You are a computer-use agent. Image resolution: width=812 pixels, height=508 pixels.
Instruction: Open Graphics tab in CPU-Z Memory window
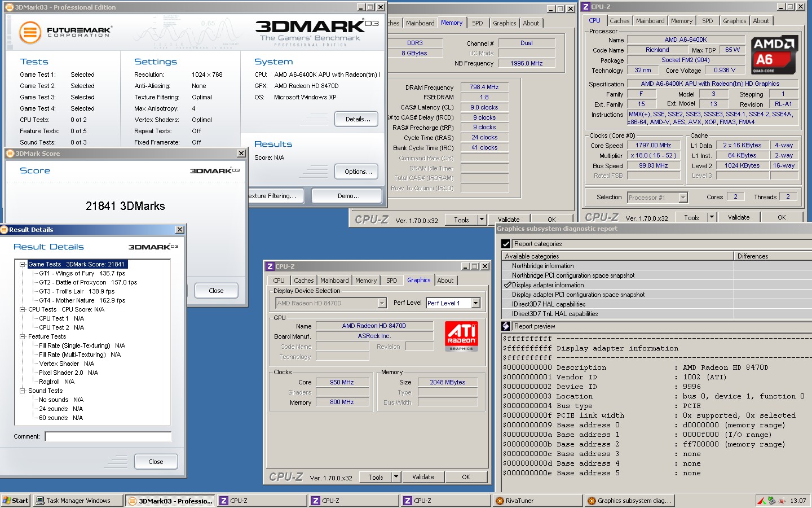tap(504, 23)
